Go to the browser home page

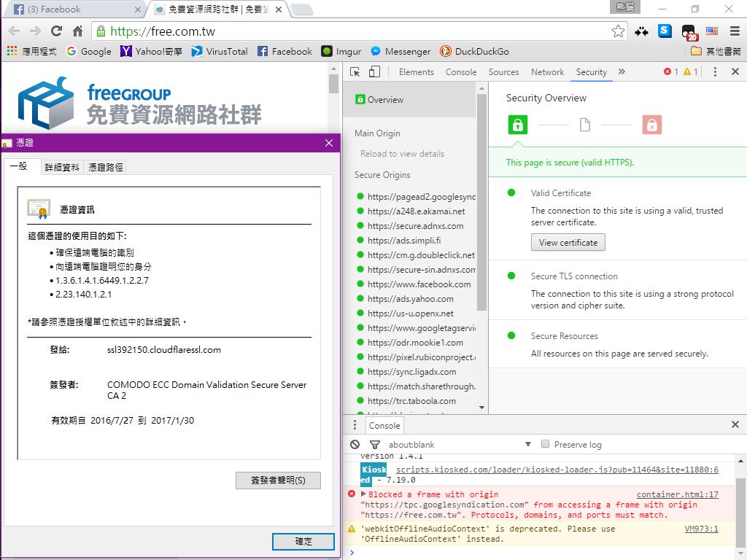(77, 31)
